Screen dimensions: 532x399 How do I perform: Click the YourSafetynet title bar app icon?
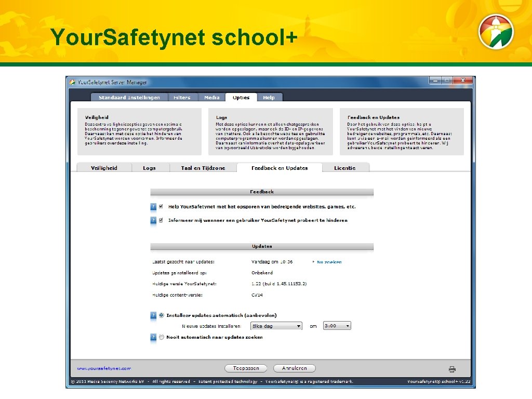72,82
